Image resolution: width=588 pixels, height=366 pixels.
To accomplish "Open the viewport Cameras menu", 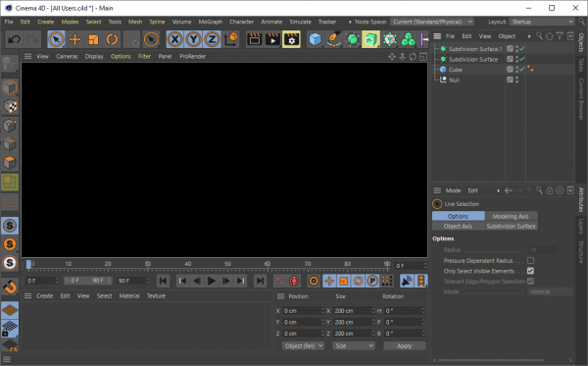I will click(x=67, y=56).
